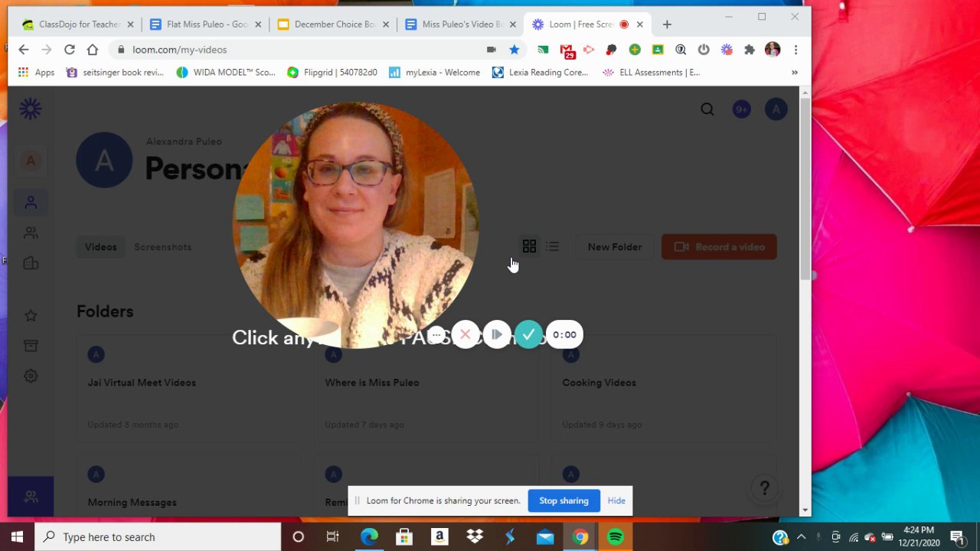980x551 pixels.
Task: Switch to Flat Miss Puleo Google Doc tab
Action: coord(207,24)
